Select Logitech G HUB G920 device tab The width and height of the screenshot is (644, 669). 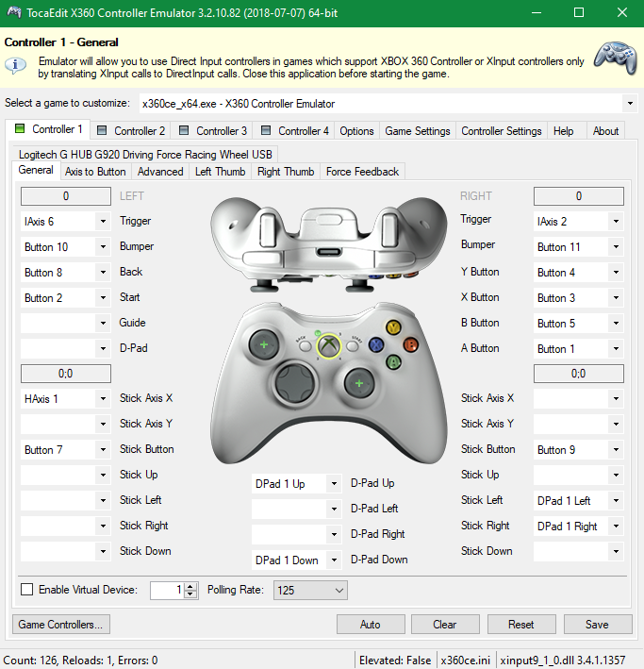pyautogui.click(x=145, y=154)
